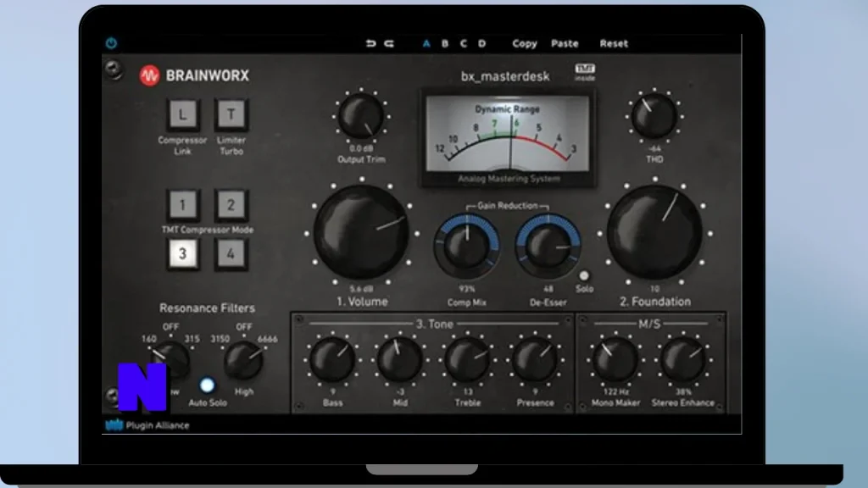
Task: Click the Presence tone knob
Action: point(535,359)
